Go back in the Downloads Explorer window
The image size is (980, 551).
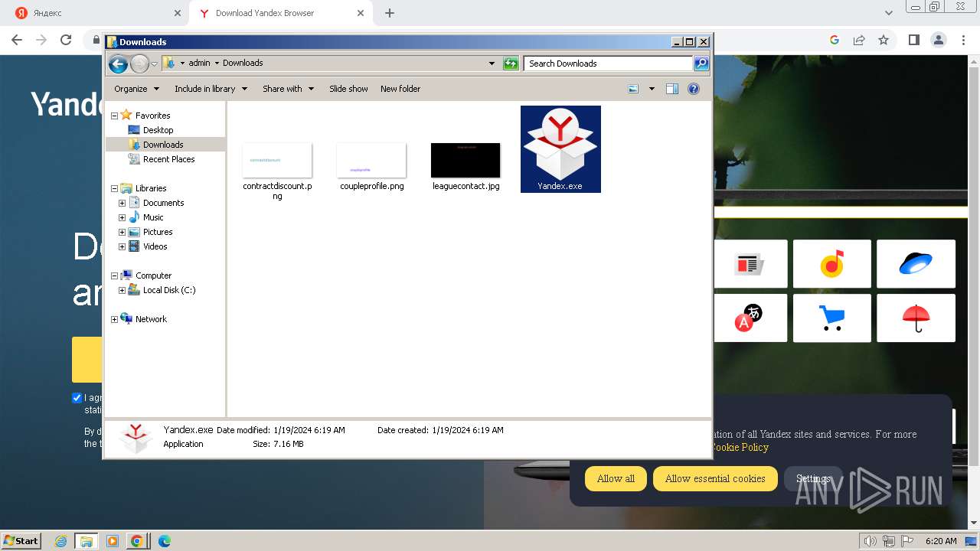pyautogui.click(x=118, y=64)
